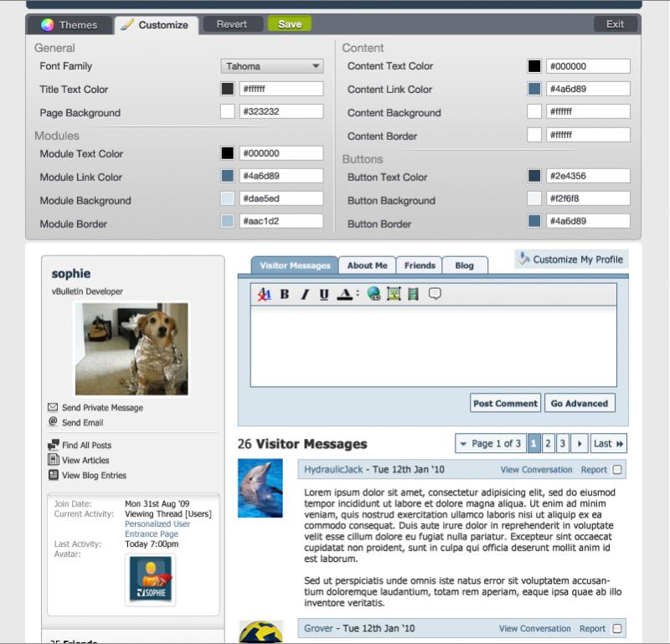
Task: Click the Insert Video filmstrip icon
Action: click(413, 294)
